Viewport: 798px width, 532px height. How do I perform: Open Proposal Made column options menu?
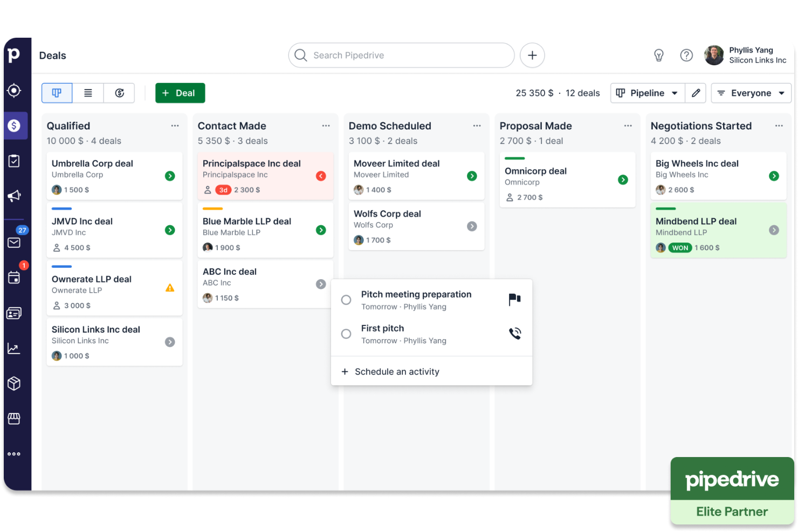coord(628,126)
